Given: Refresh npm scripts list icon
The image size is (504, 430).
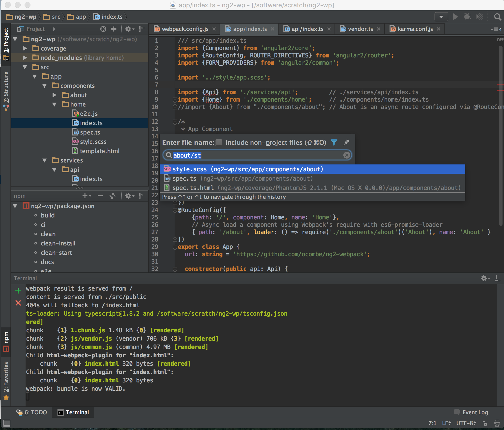Looking at the screenshot, I should [x=112, y=196].
